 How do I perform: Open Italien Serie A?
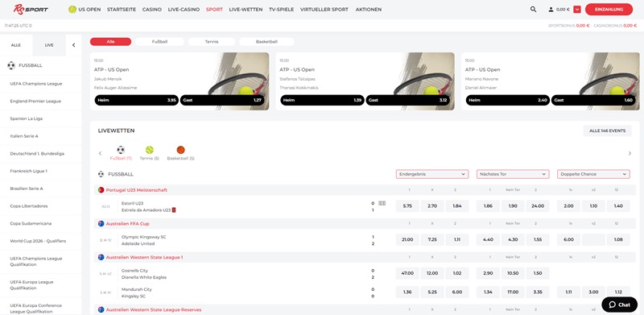pos(24,136)
